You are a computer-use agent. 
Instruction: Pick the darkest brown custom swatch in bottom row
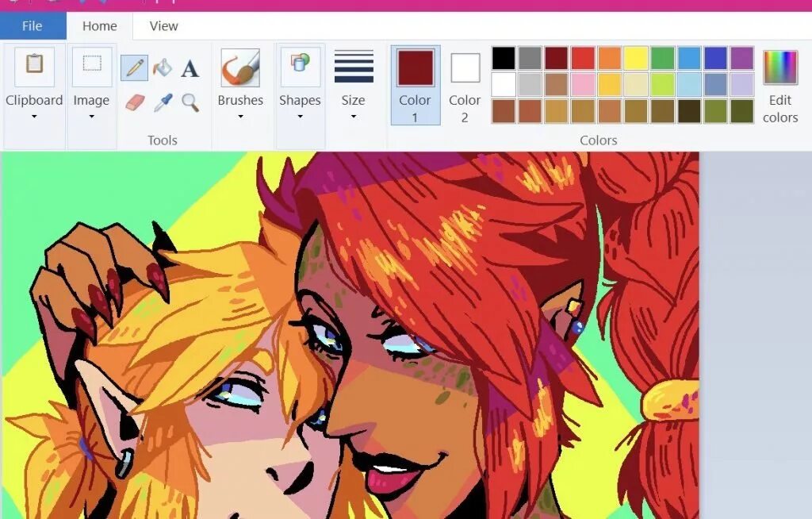689,111
